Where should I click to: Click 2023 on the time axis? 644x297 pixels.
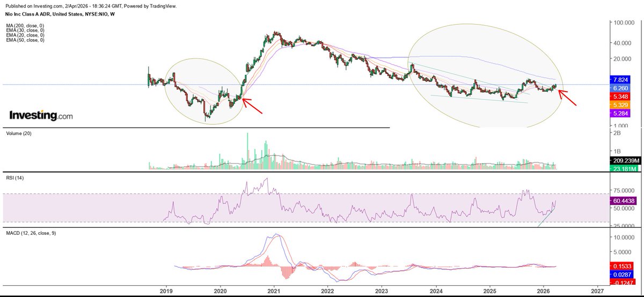click(x=382, y=291)
